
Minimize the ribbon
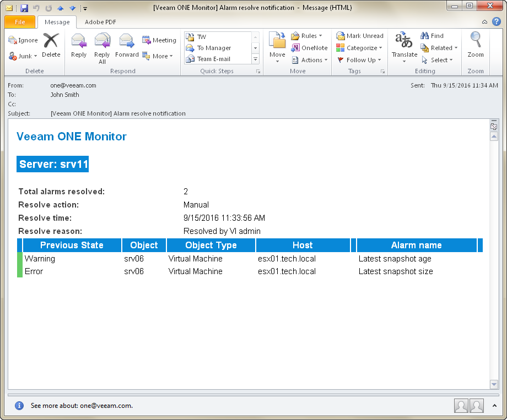484,22
